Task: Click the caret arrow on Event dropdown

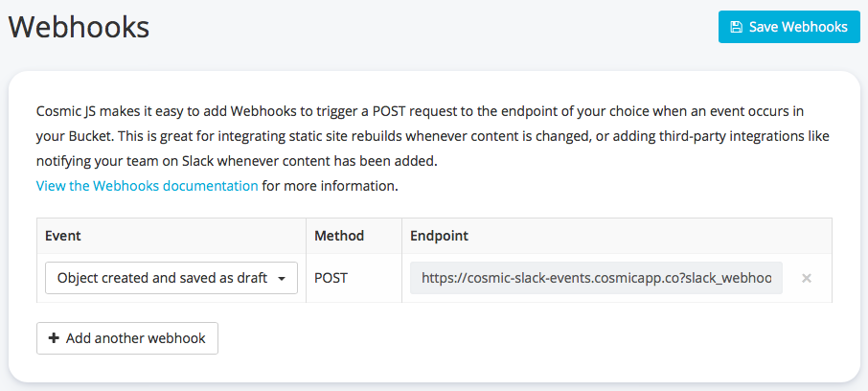Action: tap(282, 279)
